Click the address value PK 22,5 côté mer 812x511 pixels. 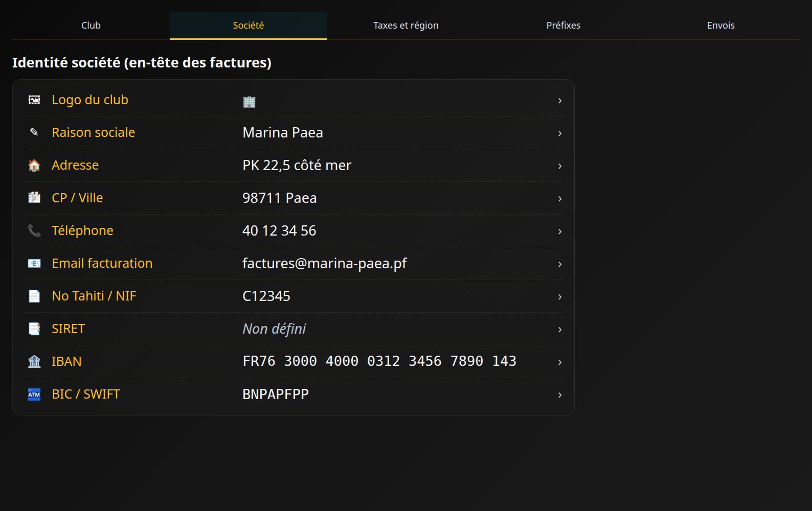297,165
